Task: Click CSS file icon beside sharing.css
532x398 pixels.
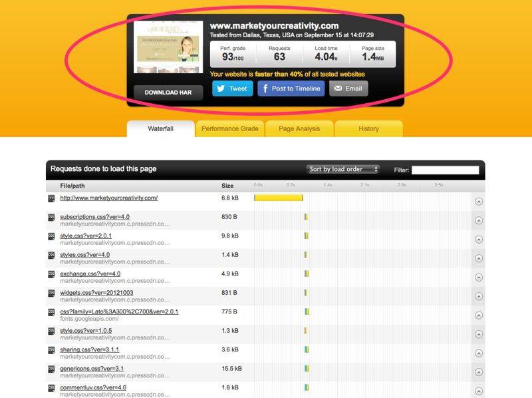Action: [51, 350]
